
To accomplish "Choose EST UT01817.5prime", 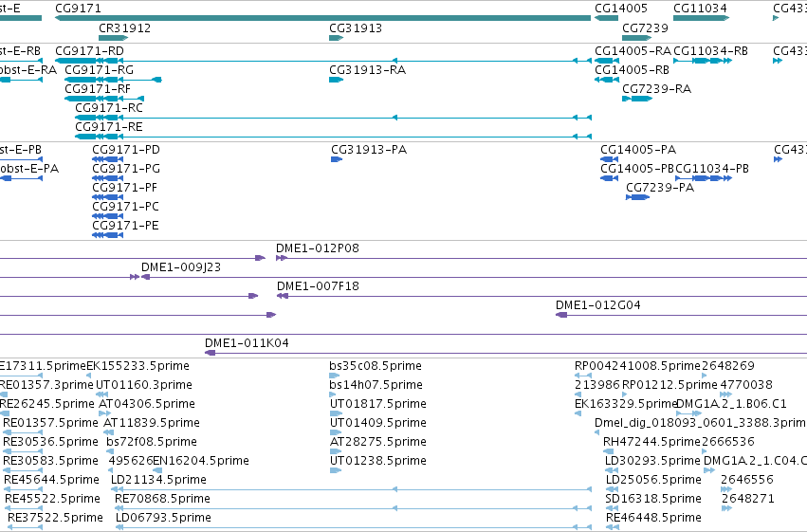I will coord(378,404).
